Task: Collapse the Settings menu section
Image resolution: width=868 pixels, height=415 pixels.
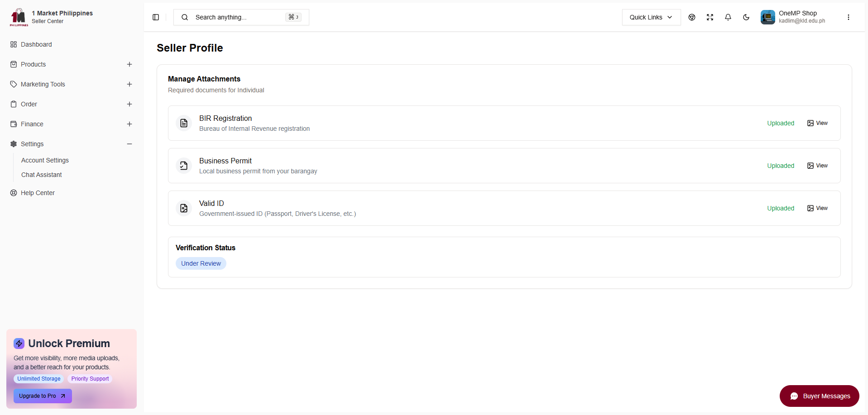Action: (x=129, y=144)
